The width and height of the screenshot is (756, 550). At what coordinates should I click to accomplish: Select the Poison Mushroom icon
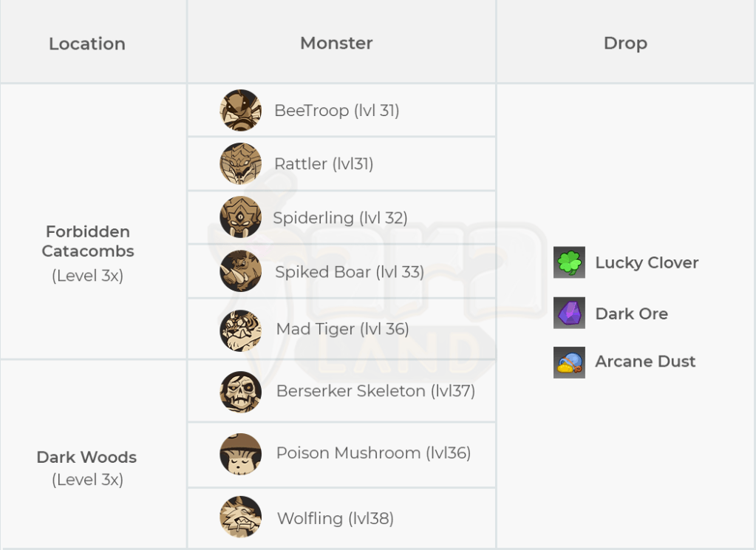pyautogui.click(x=240, y=454)
